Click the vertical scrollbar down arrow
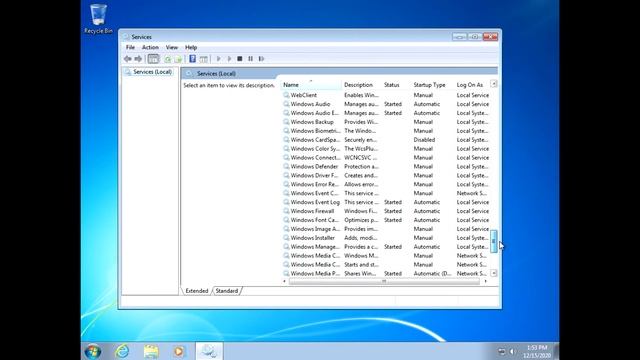 tap(493, 273)
